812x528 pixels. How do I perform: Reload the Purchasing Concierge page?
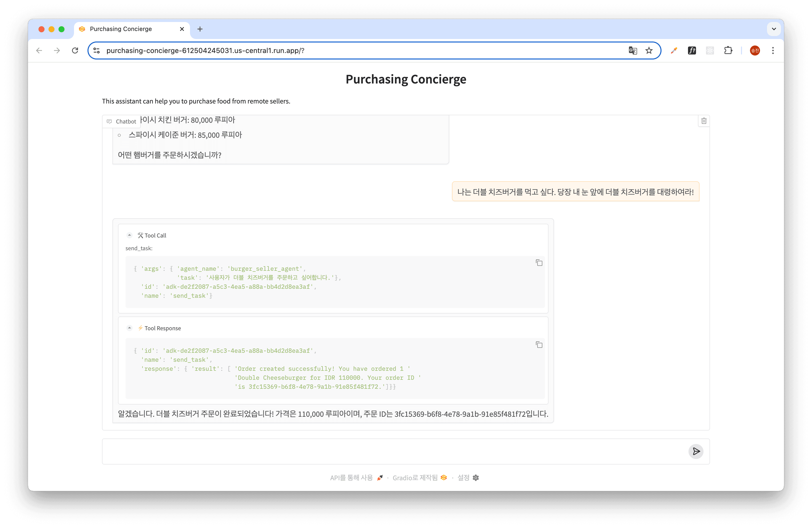click(x=75, y=50)
